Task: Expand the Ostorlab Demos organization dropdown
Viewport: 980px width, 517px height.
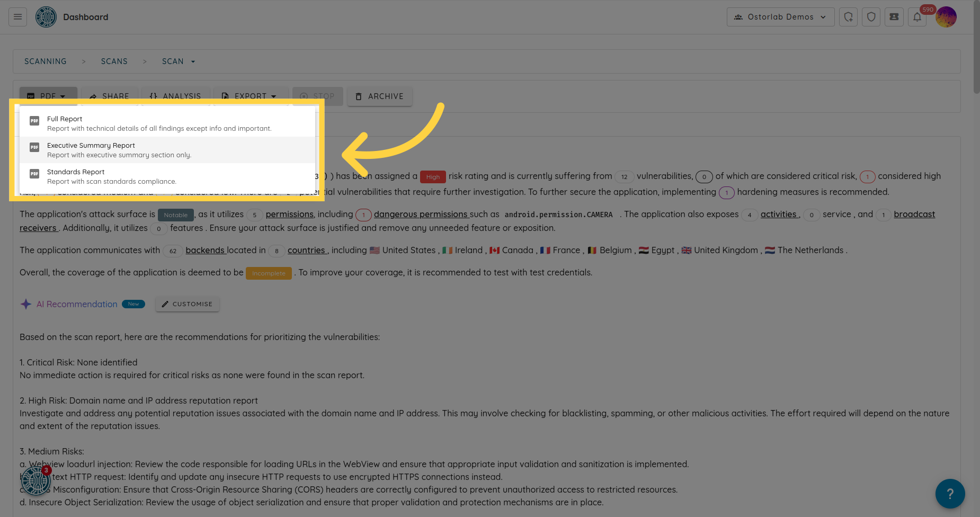Action: click(x=780, y=17)
